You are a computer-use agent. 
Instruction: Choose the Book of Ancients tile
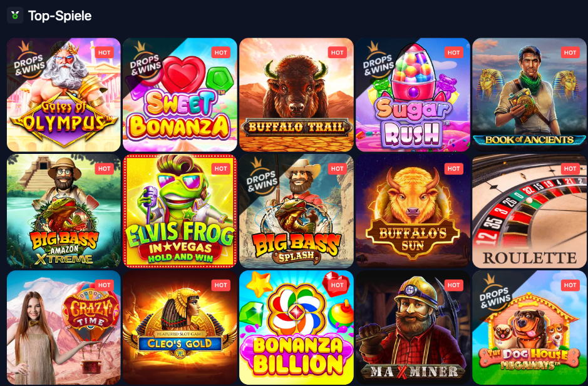coord(529,94)
